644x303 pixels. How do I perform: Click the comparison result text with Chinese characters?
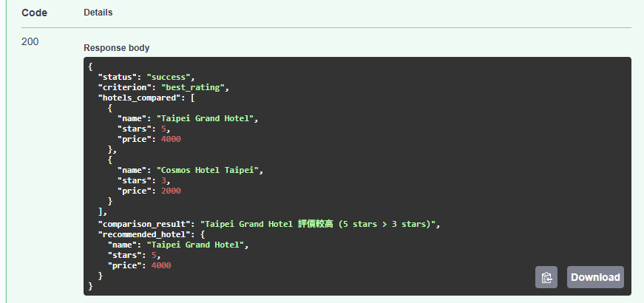pos(318,224)
